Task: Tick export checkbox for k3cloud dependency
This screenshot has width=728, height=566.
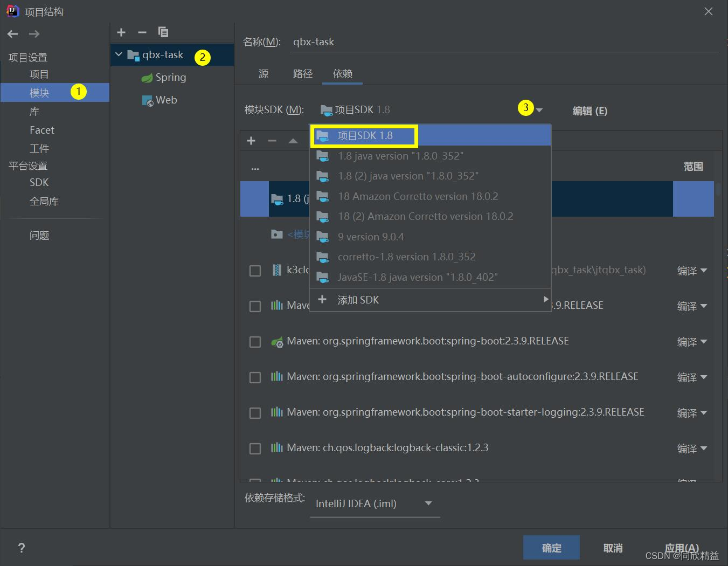Action: pyautogui.click(x=255, y=271)
